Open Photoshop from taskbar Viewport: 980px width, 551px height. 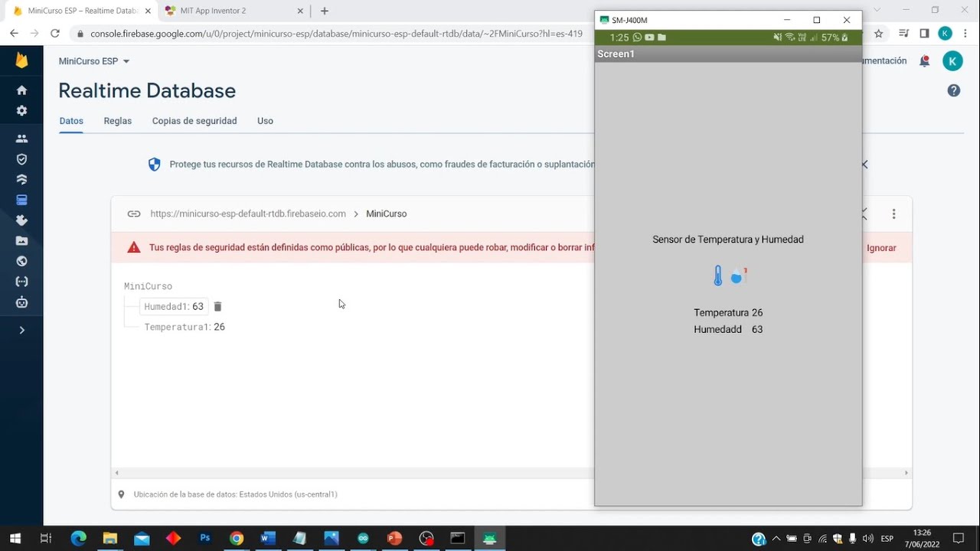[x=205, y=539]
